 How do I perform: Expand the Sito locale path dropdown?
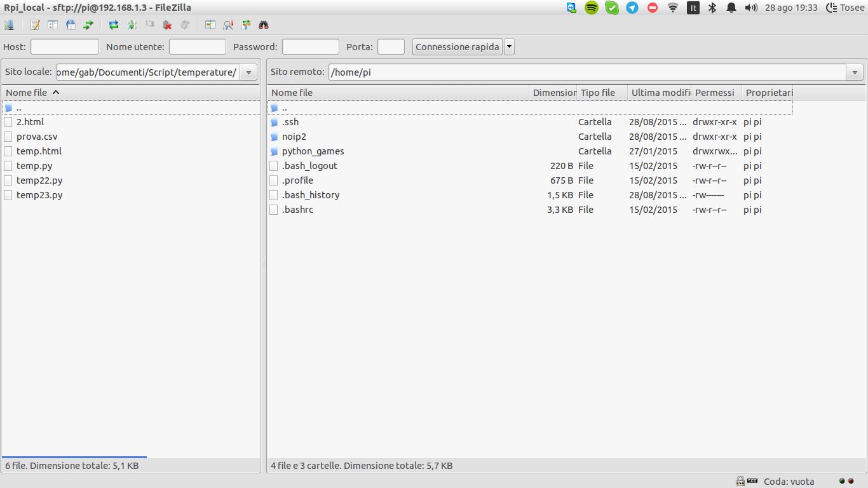click(x=248, y=72)
